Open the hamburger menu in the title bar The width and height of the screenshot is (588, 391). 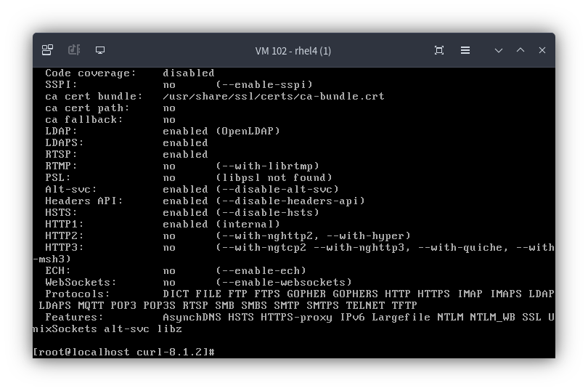[465, 50]
